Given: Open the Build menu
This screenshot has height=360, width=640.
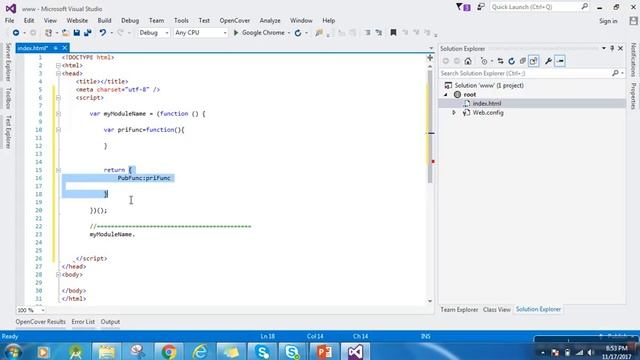Looking at the screenshot, I should click(104, 20).
